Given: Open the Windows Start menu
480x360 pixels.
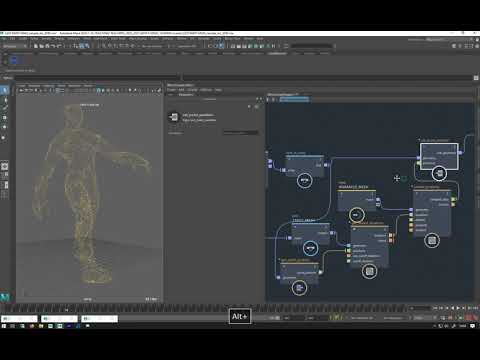Looking at the screenshot, I should 4,326.
